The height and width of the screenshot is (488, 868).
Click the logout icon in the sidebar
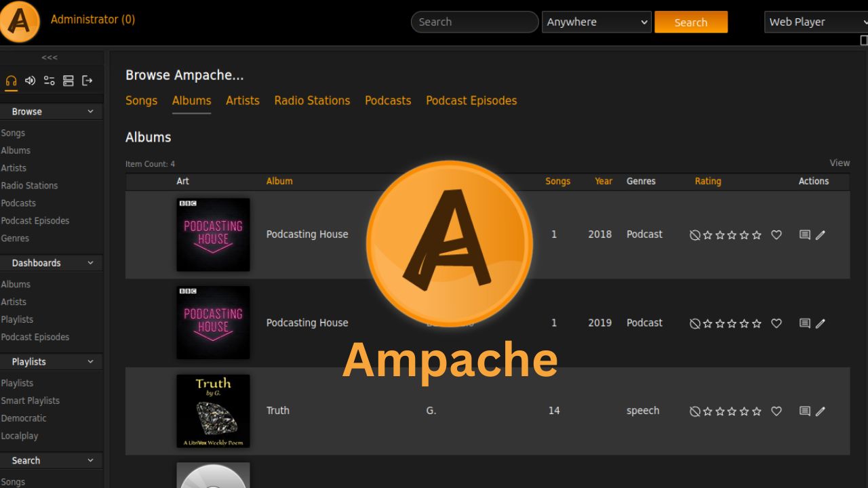[87, 81]
